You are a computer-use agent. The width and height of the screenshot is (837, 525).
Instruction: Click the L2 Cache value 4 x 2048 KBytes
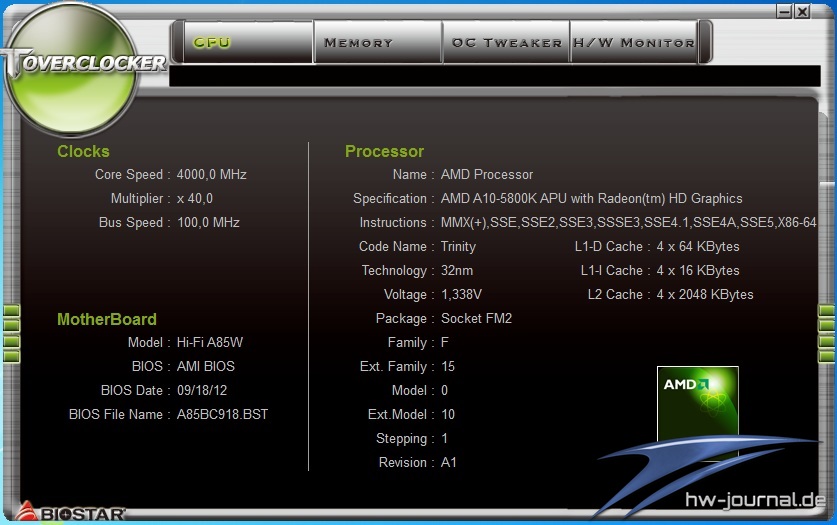(705, 295)
